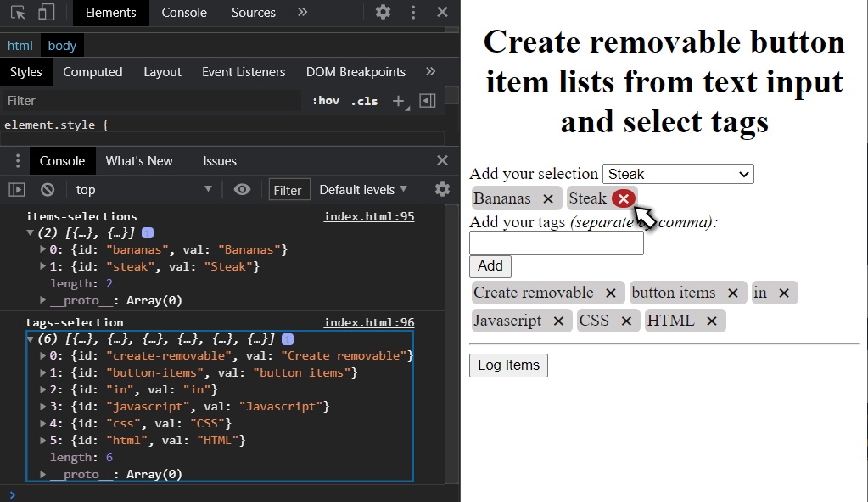Switch to the Elements tab

110,13
